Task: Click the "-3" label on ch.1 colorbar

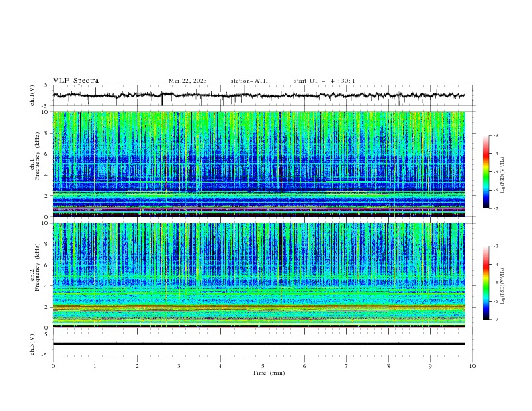Action: coord(495,135)
